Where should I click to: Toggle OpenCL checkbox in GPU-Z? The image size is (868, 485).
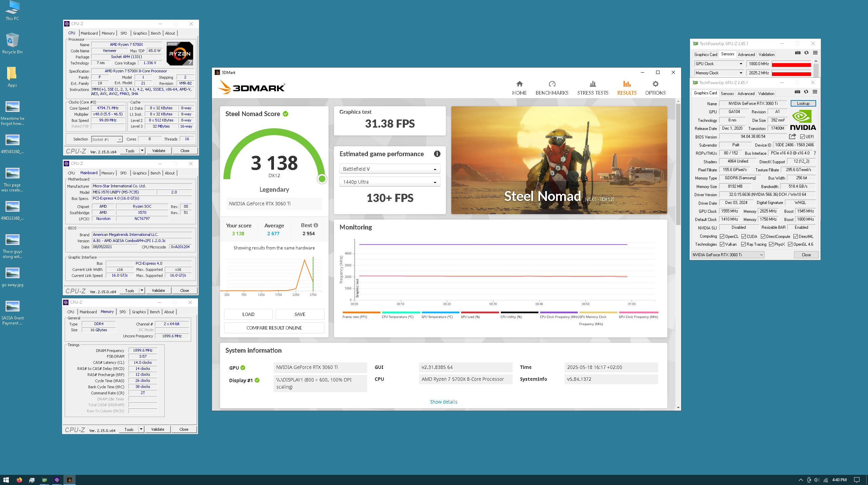[x=722, y=237]
